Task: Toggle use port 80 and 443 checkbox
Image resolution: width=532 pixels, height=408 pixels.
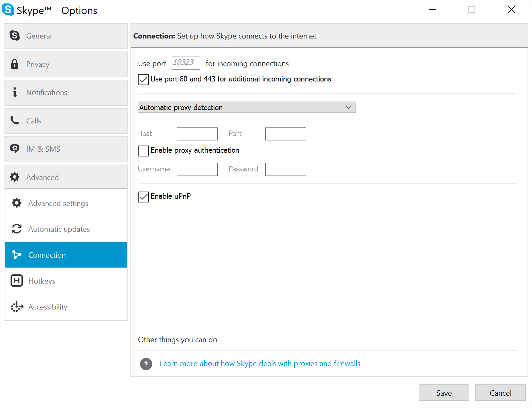Action: (x=143, y=79)
